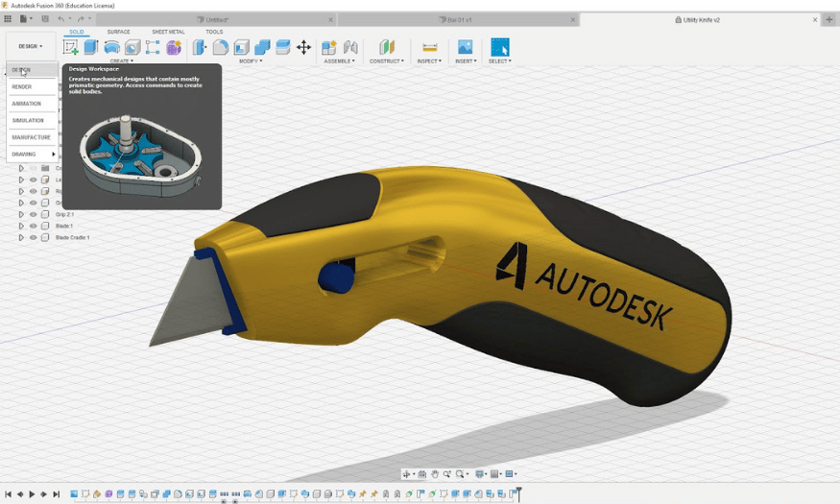Expand the Blade Cradle:1 component
840x504 pixels.
point(21,237)
